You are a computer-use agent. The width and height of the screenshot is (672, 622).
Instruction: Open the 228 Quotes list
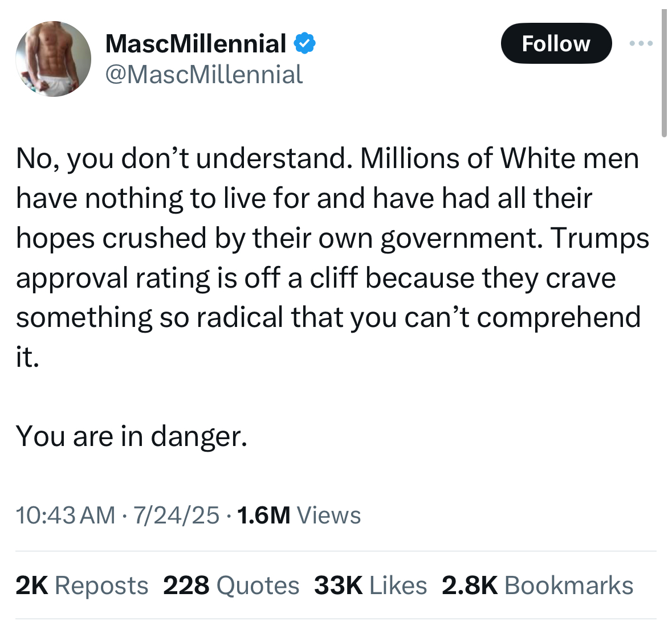[231, 585]
